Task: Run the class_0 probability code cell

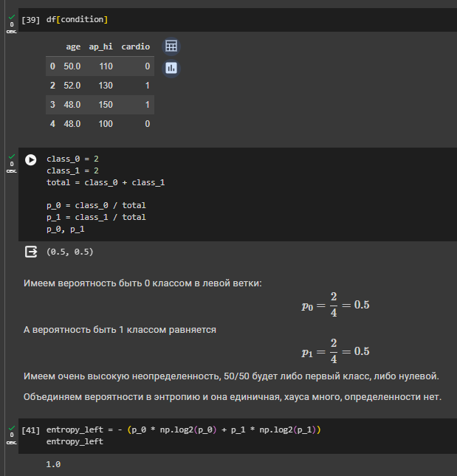Action: pos(31,159)
